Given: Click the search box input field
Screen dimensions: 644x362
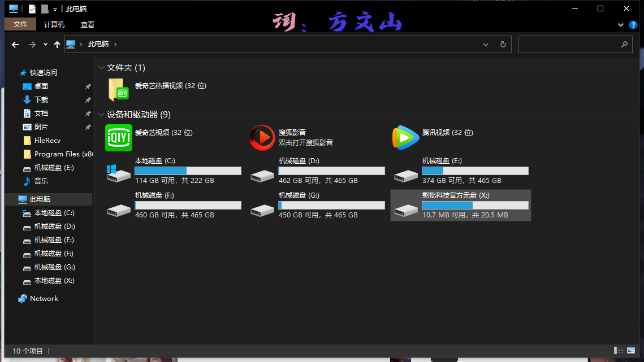Looking at the screenshot, I should pos(569,44).
